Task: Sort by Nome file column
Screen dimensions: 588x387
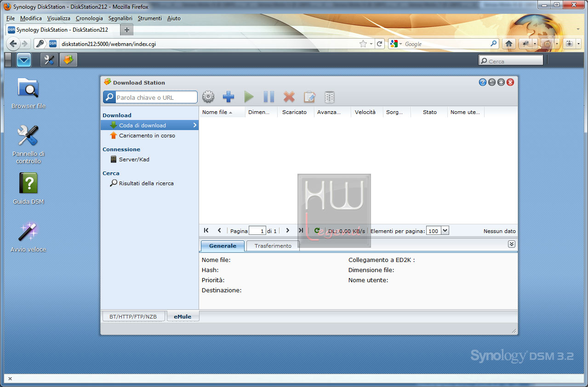Action: [223, 112]
